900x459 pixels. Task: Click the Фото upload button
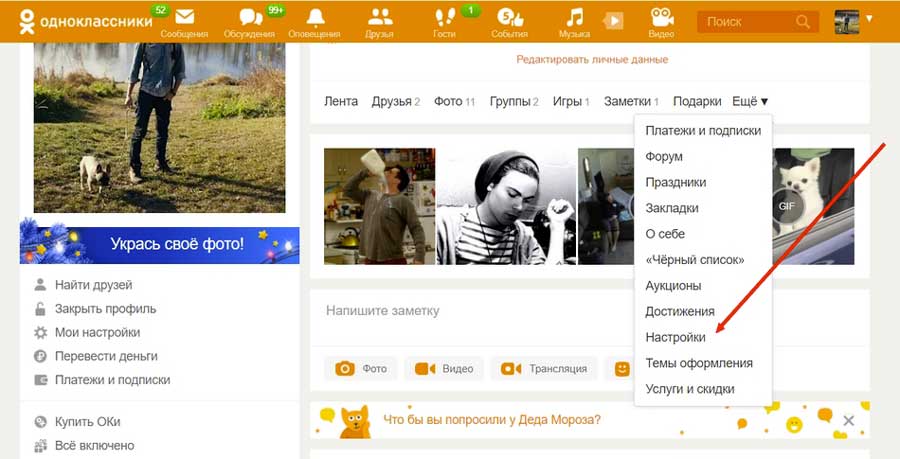362,368
